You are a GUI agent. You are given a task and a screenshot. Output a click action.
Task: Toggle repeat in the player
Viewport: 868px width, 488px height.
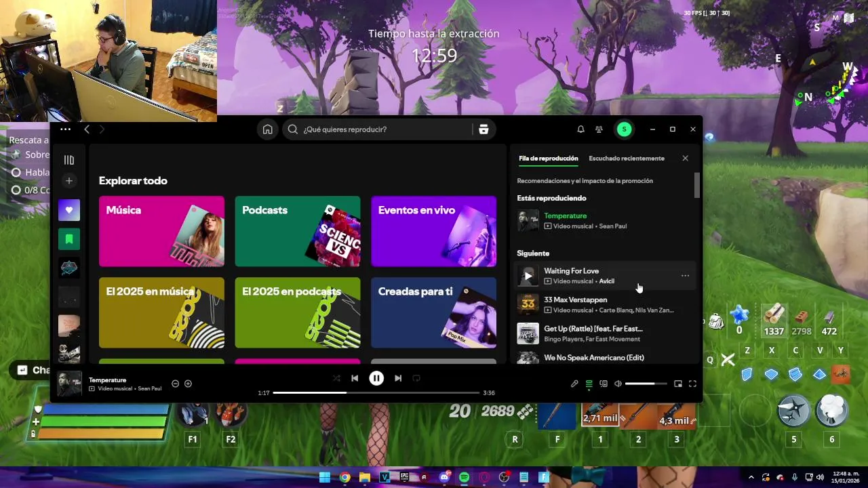click(x=416, y=378)
